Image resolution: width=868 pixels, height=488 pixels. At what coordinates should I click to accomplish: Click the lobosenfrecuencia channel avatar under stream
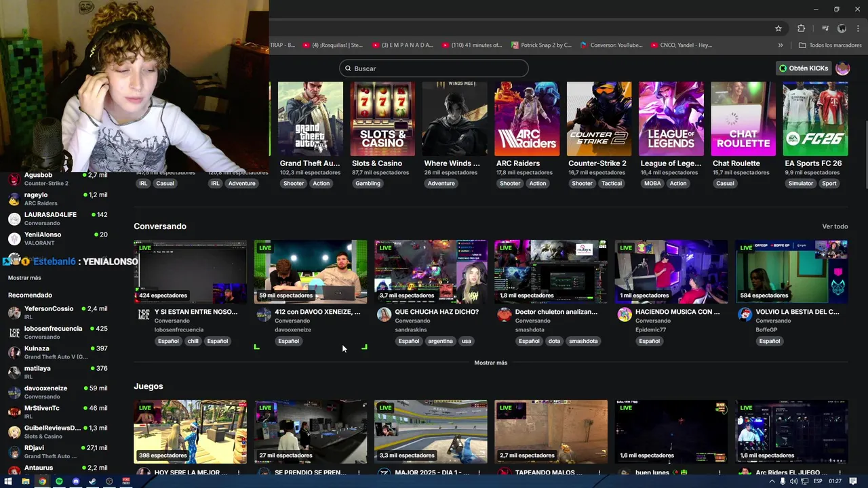click(144, 314)
